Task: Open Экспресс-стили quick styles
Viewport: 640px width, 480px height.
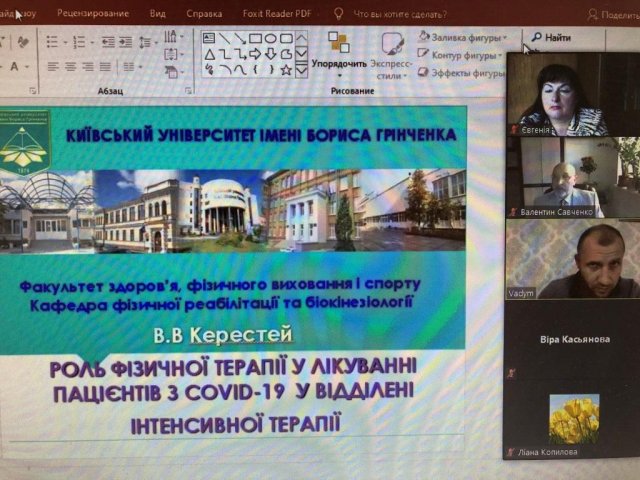Action: (392, 60)
